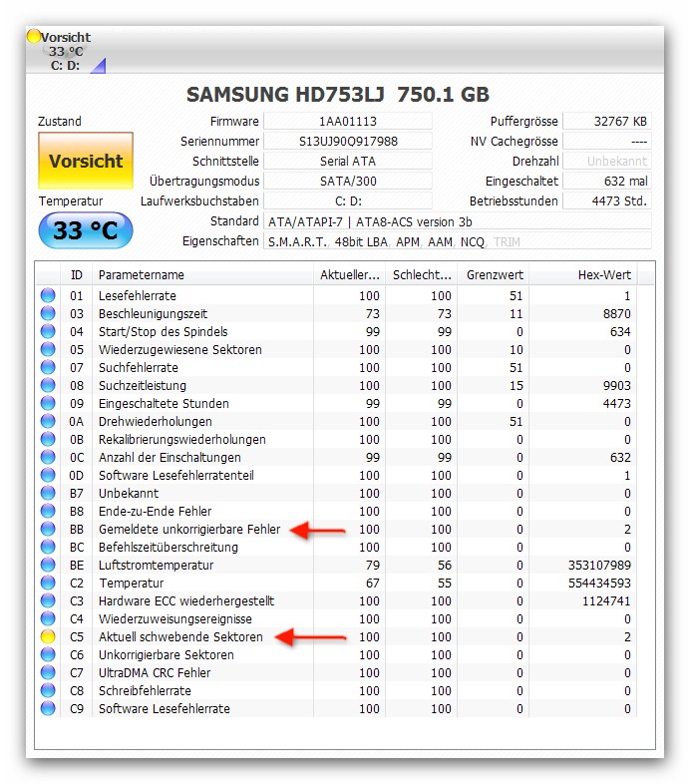Select the Aktuell schwebende Sektoren row text
This screenshot has height=784, width=690.
(x=180, y=636)
